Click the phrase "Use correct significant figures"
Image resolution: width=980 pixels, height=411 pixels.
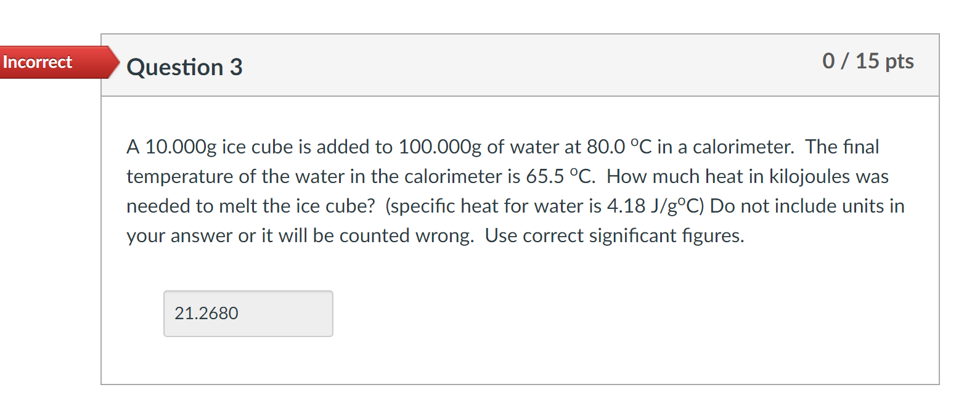(x=614, y=235)
